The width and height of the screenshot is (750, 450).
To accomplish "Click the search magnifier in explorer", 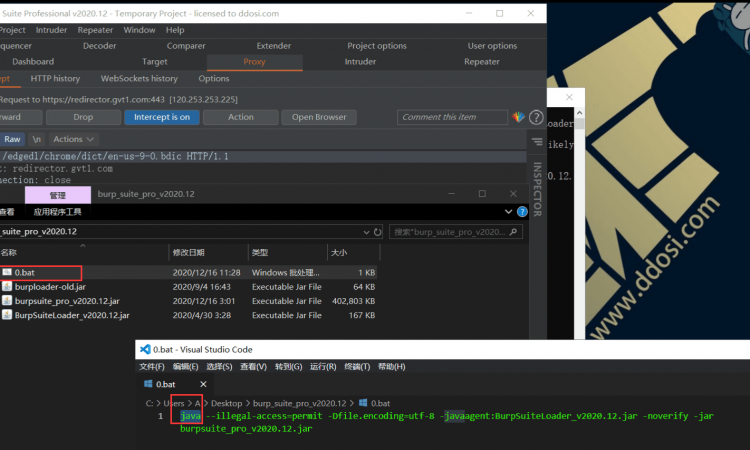I will coord(513,232).
